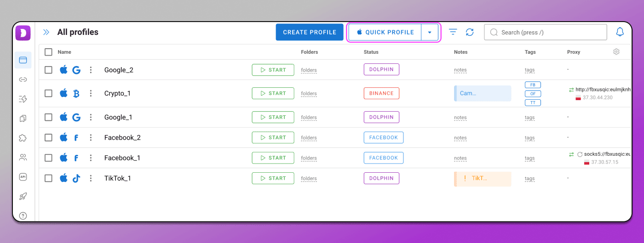644x243 pixels.
Task: Switch to browser profiles sidebar tab
Action: [x=23, y=60]
